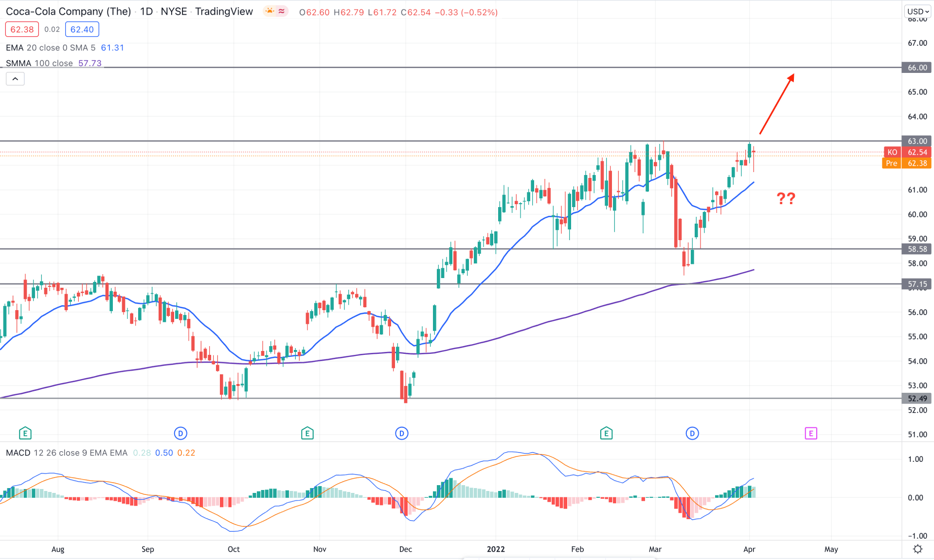Click the Coca-Cola Company symbol title

[69, 11]
